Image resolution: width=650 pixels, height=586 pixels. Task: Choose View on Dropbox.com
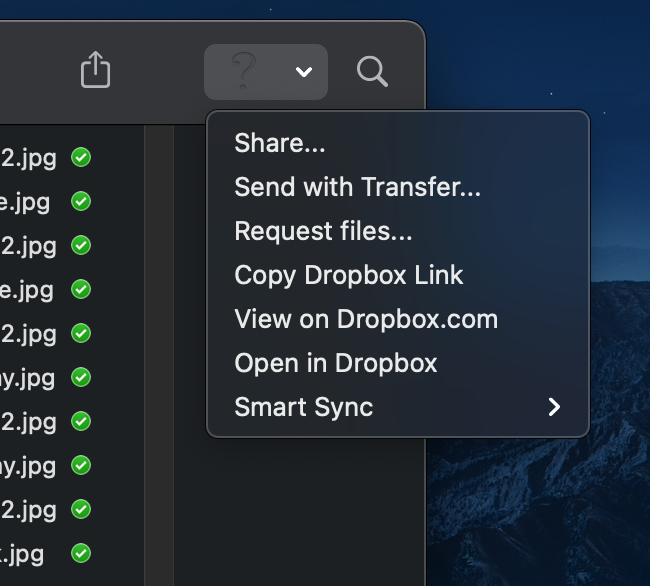398,319
